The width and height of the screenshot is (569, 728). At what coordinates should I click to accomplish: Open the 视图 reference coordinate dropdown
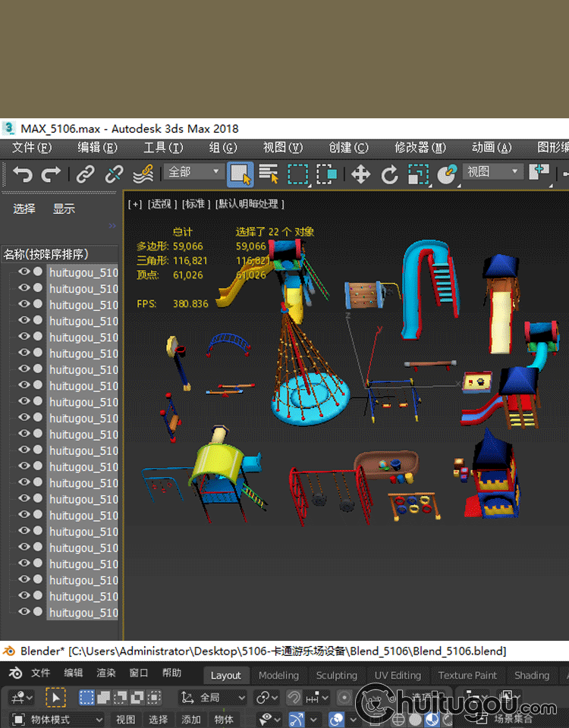pyautogui.click(x=494, y=173)
